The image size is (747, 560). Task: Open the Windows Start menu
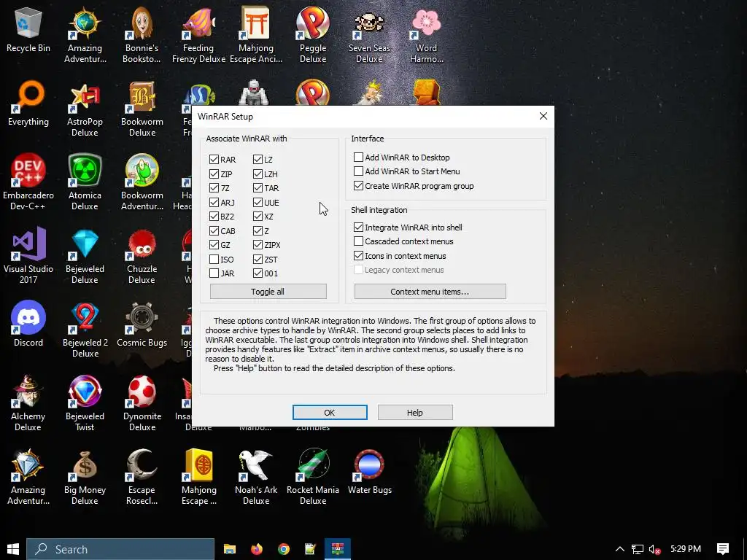click(x=13, y=549)
